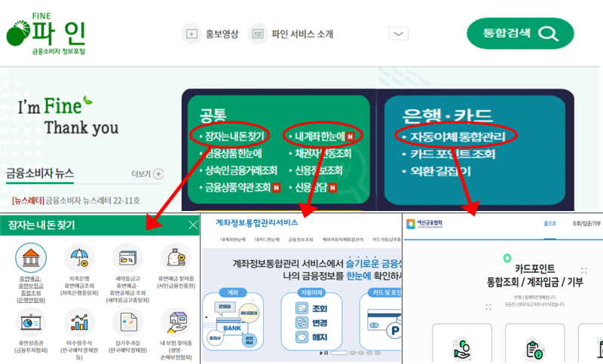Viewport: 603px width, 364px height.
Task: Click the 계좌 card with BANK illustration
Action: tap(233, 320)
